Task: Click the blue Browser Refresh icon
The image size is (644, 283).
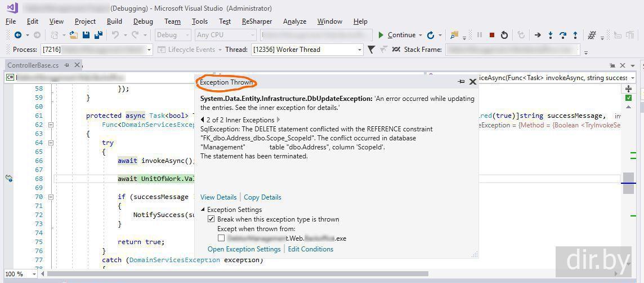Action: [431, 35]
